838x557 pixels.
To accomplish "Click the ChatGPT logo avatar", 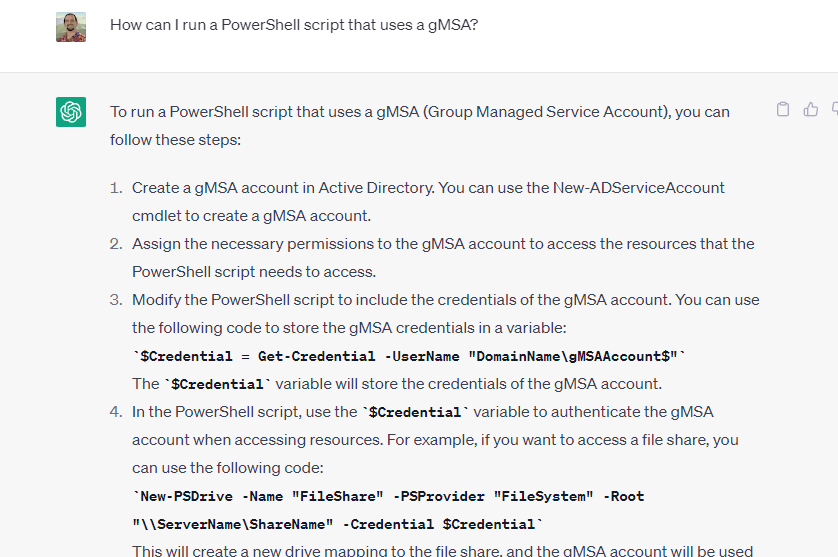I will coord(71,112).
